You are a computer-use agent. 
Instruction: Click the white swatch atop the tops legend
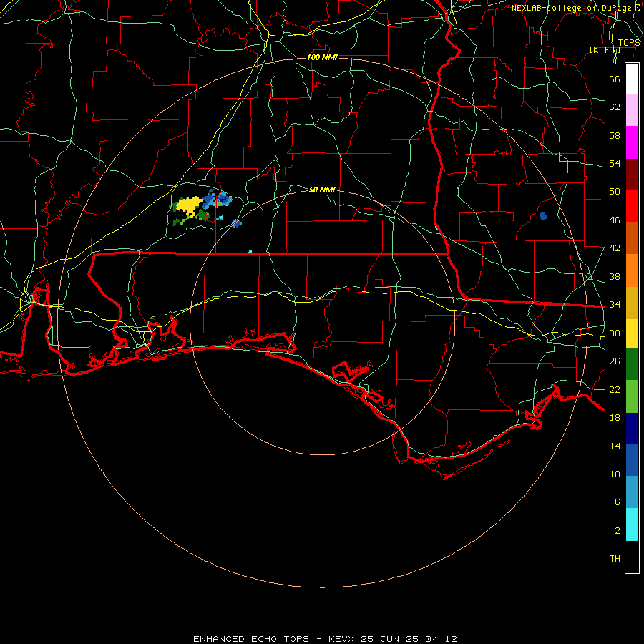[632, 79]
